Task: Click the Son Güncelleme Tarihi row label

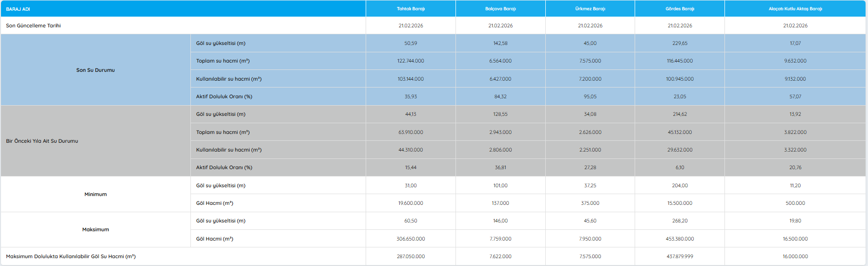Action: [33, 25]
